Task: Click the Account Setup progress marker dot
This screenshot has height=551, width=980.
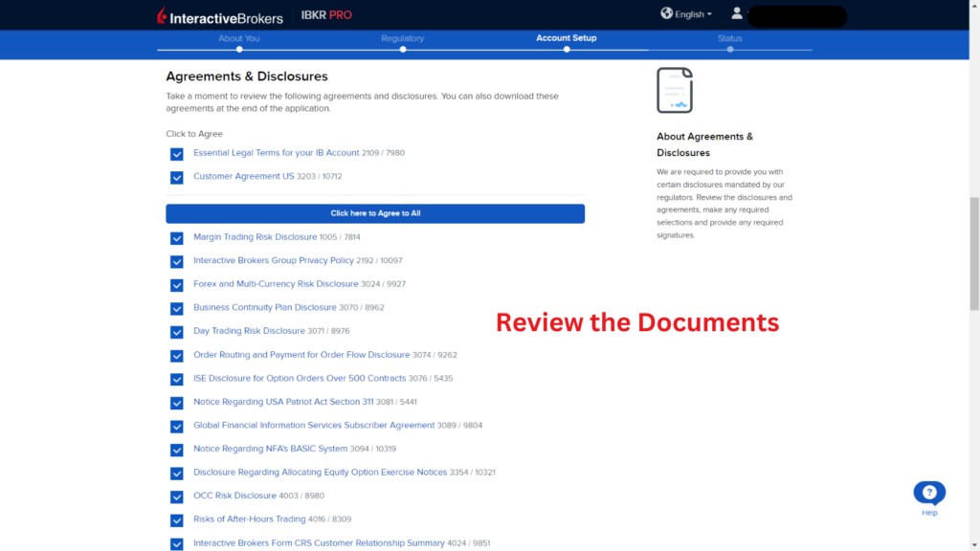Action: (x=565, y=49)
